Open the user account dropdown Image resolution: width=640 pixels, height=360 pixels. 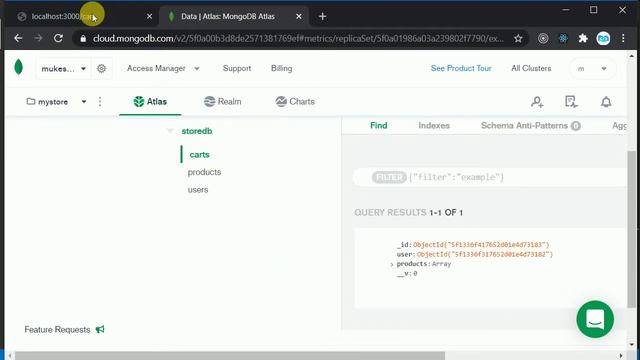[x=592, y=69]
